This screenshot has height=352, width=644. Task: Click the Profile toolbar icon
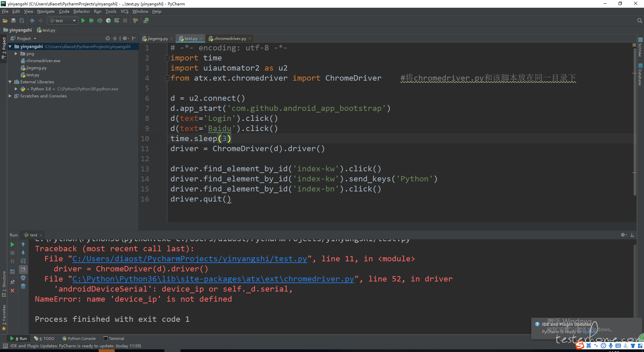point(108,21)
